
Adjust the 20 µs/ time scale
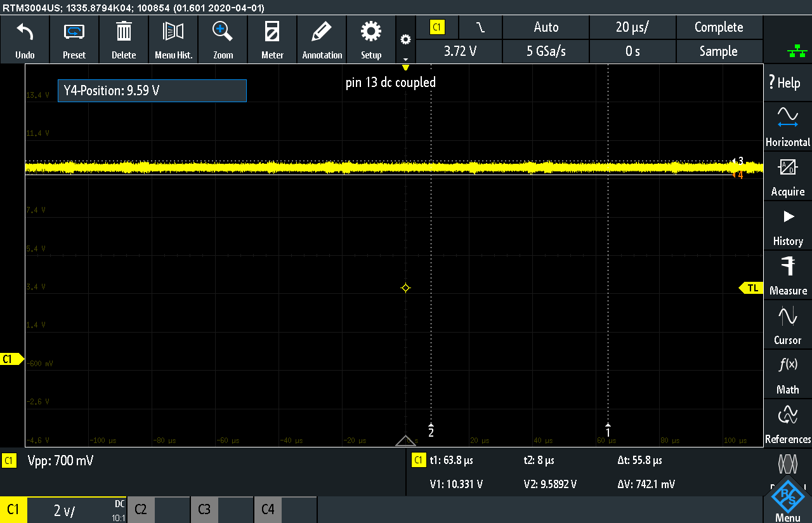click(632, 27)
